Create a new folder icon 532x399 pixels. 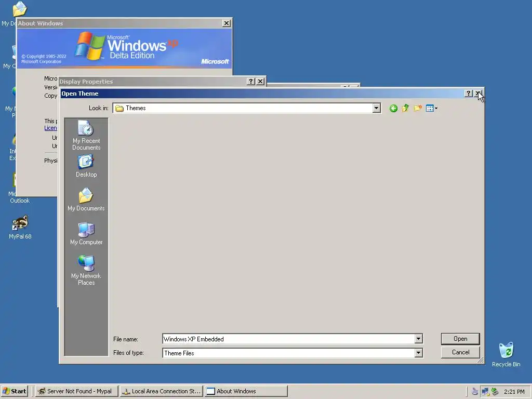pyautogui.click(x=418, y=108)
